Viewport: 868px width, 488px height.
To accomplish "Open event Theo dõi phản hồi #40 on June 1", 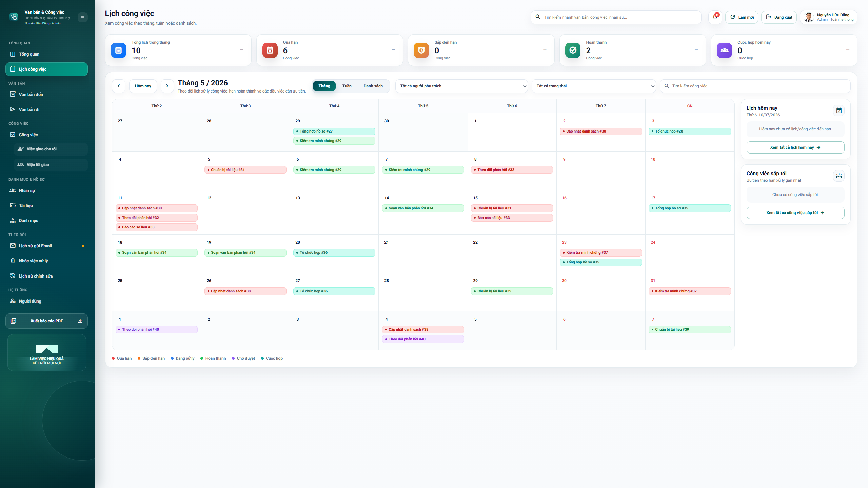I will (156, 329).
